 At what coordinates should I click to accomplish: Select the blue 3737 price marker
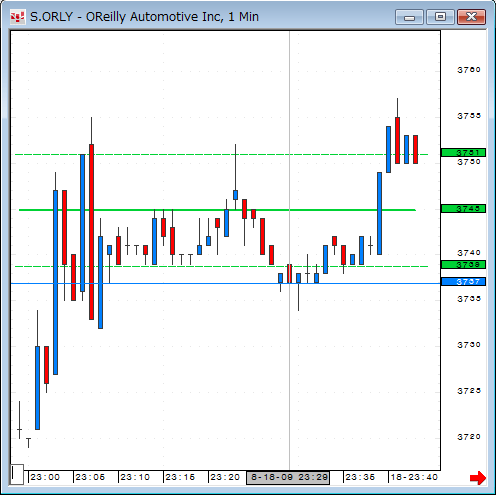[x=463, y=282]
